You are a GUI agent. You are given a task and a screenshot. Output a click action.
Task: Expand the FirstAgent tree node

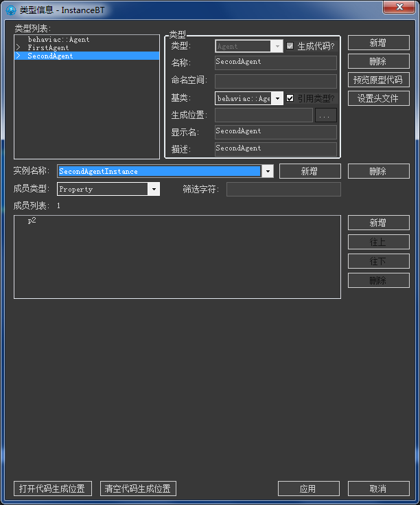[19, 48]
